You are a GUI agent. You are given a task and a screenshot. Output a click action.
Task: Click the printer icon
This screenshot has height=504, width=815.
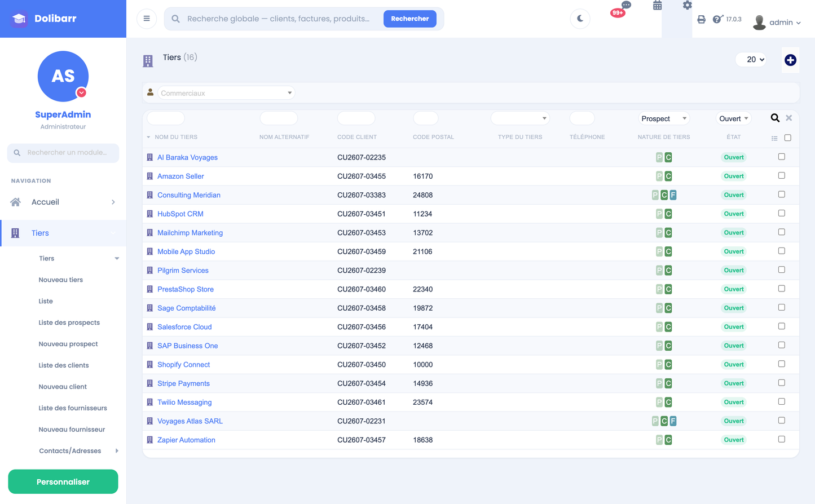pyautogui.click(x=701, y=19)
